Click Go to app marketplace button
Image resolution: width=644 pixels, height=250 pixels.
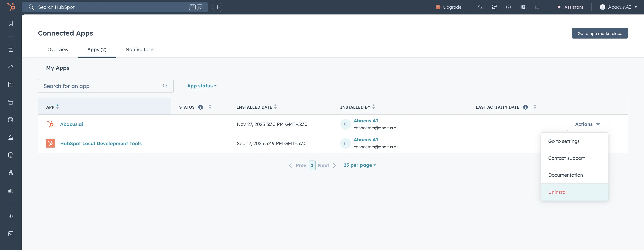(600, 33)
